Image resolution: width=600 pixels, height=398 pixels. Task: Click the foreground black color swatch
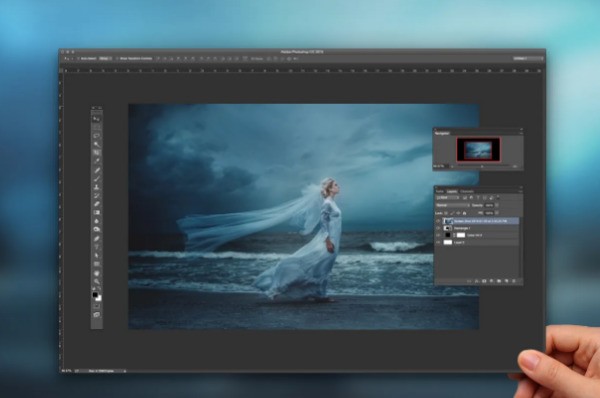point(95,294)
